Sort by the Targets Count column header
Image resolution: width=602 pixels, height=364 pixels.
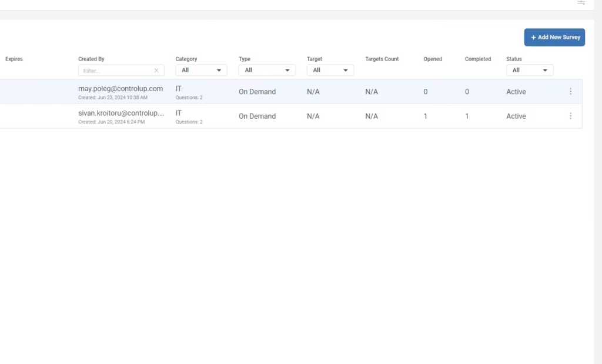pos(382,59)
